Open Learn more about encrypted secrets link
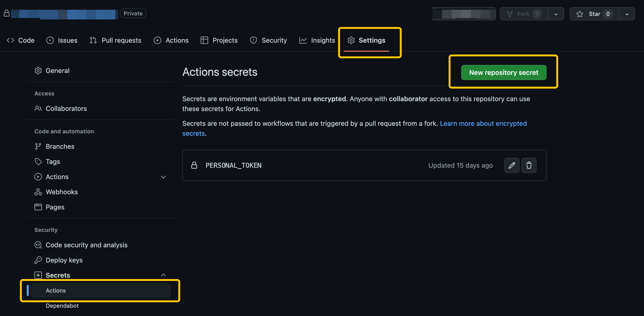Viewport: 644px width, 316px height. (483, 123)
